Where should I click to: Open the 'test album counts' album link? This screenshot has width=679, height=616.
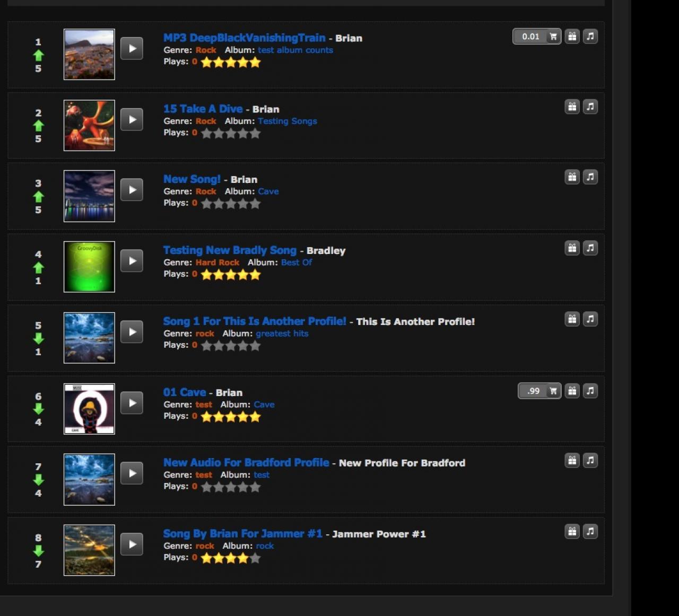[x=295, y=50]
